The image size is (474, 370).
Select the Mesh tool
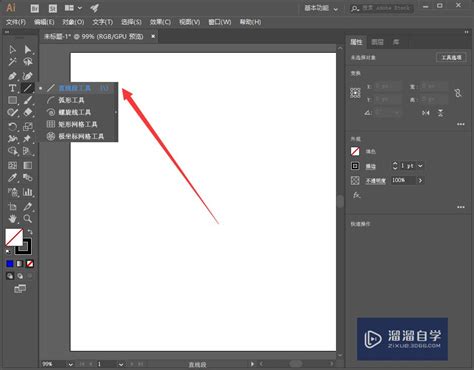click(12, 165)
